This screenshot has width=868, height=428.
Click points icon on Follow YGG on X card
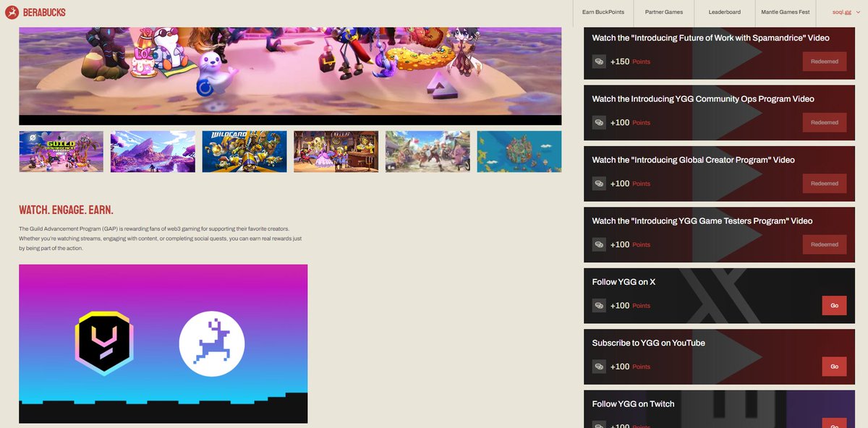599,306
